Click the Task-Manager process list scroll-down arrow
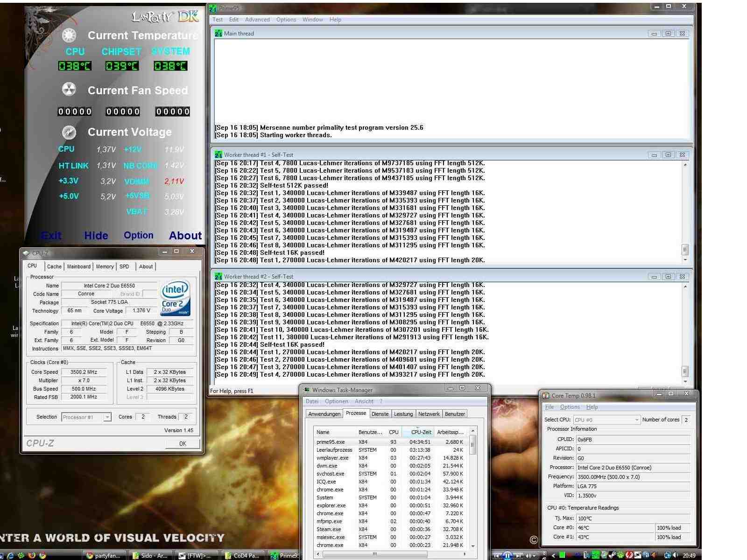The image size is (747, 560). pyautogui.click(x=472, y=546)
